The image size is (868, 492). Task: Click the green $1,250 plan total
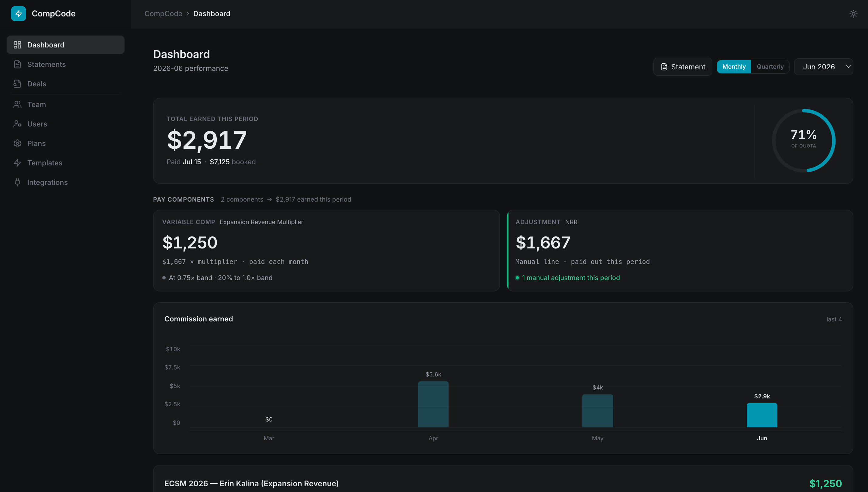click(825, 483)
